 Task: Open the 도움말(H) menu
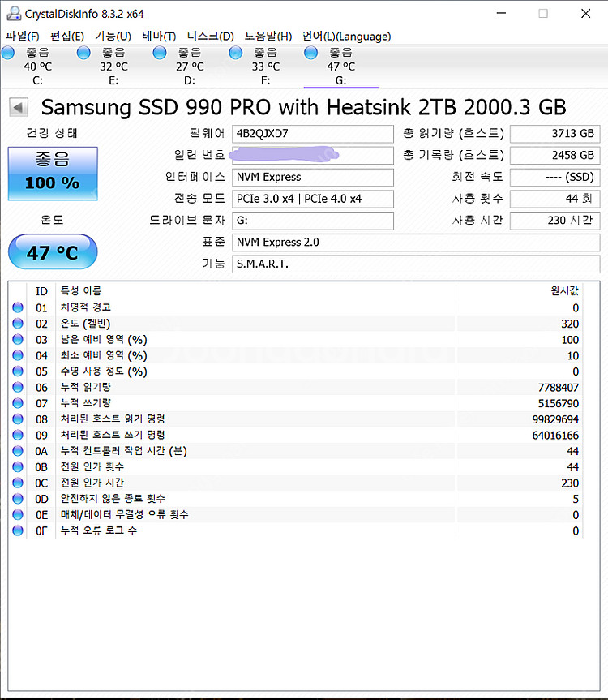point(268,37)
